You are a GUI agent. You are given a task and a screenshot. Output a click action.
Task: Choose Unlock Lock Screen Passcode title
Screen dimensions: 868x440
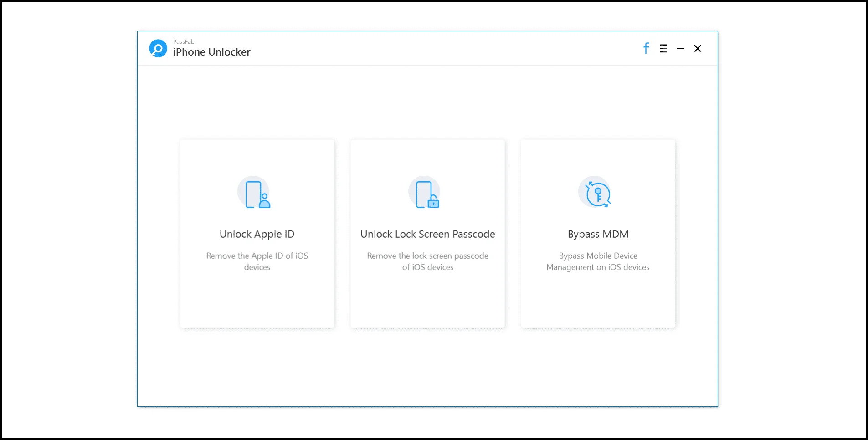coord(428,234)
